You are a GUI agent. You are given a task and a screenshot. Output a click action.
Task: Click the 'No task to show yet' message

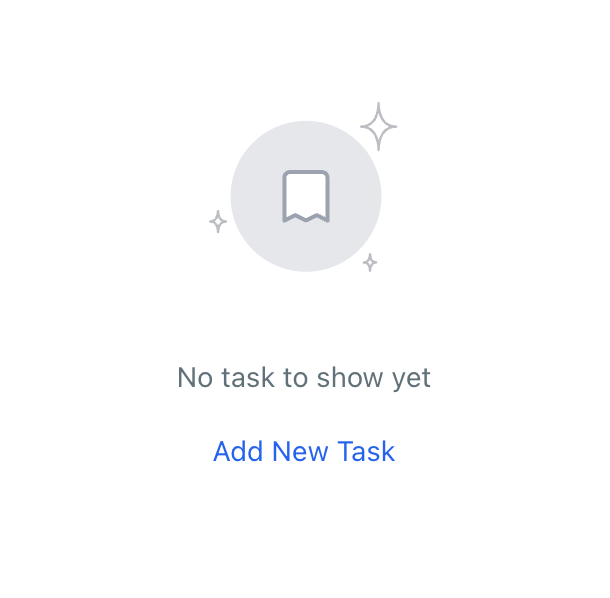pos(304,377)
